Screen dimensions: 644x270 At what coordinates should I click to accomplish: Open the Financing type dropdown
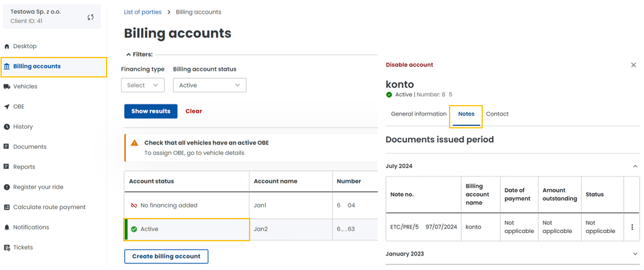pos(142,85)
